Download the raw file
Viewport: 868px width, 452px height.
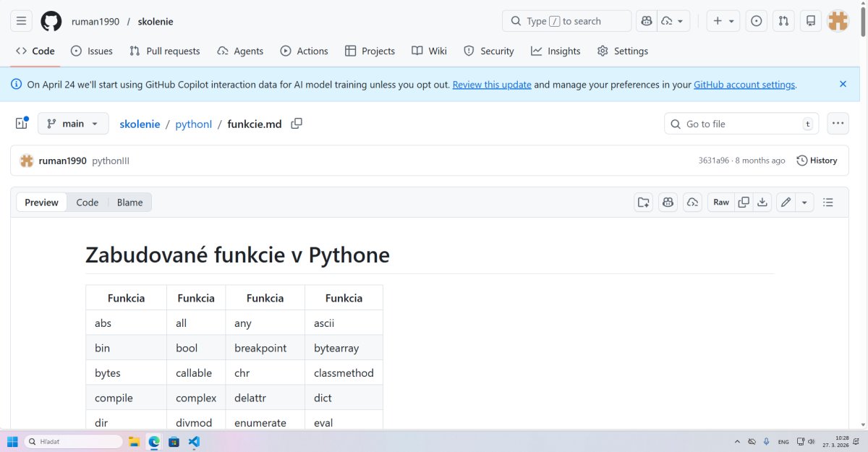[x=762, y=202]
